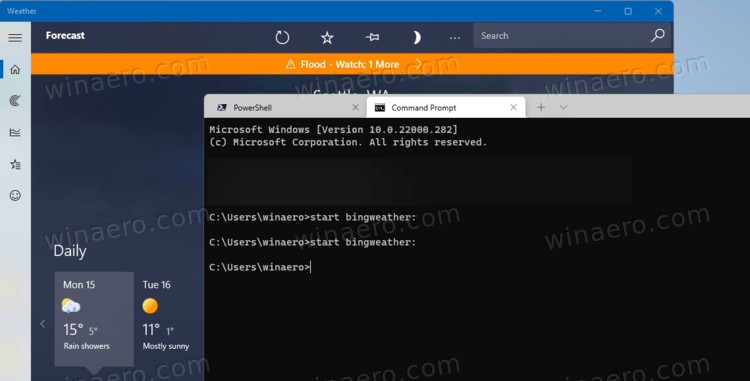Open the Flood Watch alert banner
The width and height of the screenshot is (750, 381).
coord(353,64)
